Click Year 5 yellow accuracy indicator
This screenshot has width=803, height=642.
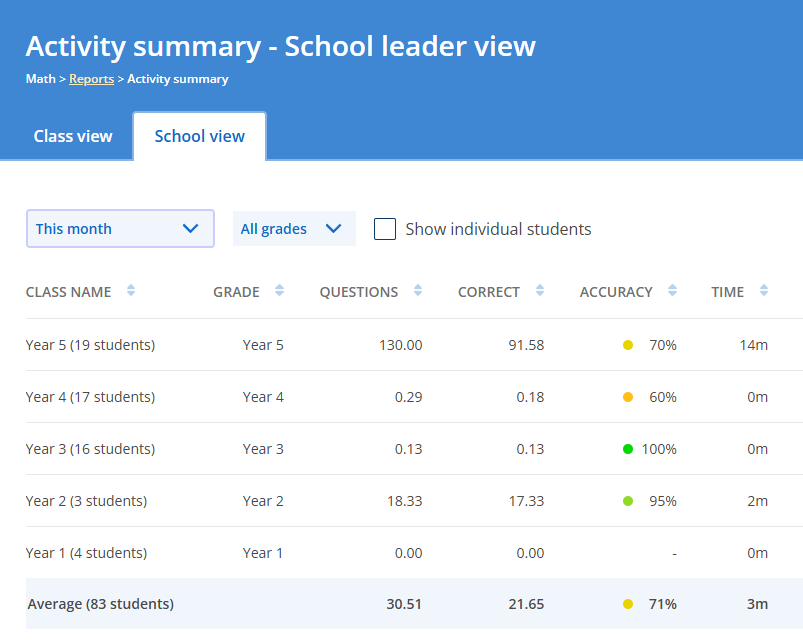[628, 345]
